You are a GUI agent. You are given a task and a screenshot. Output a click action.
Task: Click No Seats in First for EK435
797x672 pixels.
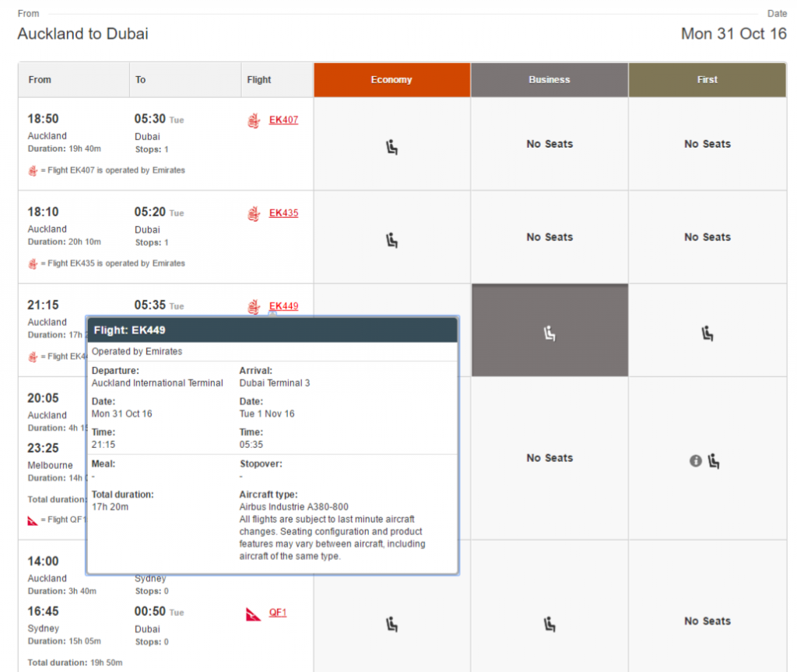(x=707, y=237)
